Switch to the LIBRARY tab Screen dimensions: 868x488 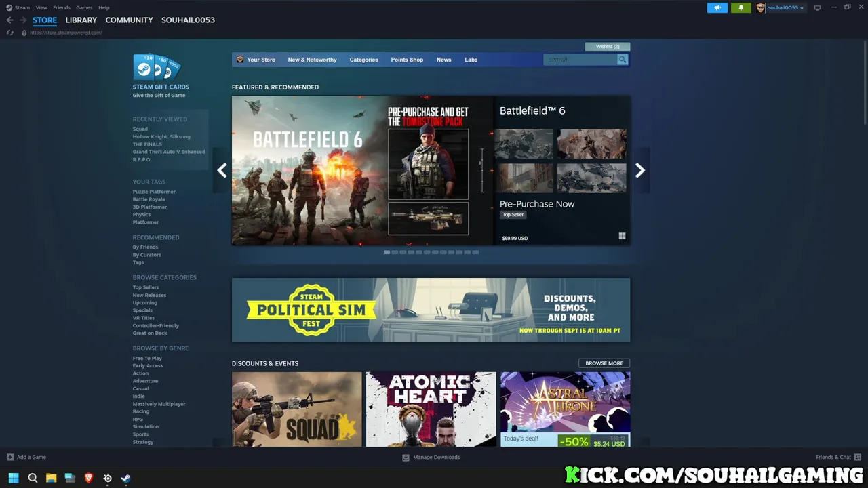tap(81, 20)
